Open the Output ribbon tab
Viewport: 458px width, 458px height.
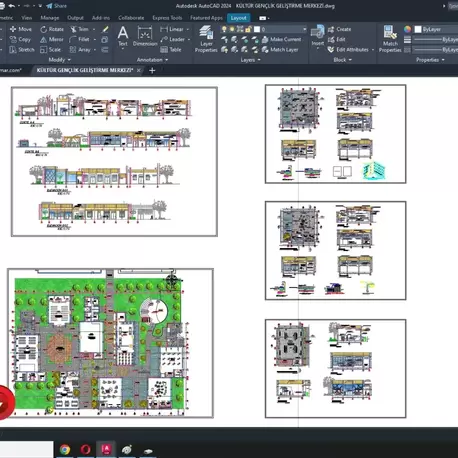(75, 18)
